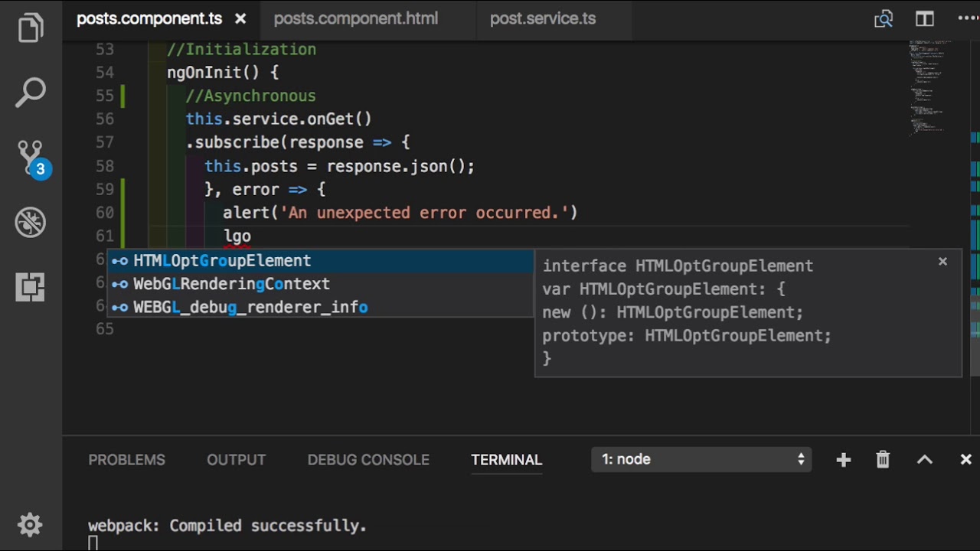Click 'interface HTMLOptGroupElement' detail text
The image size is (980, 551).
[678, 266]
